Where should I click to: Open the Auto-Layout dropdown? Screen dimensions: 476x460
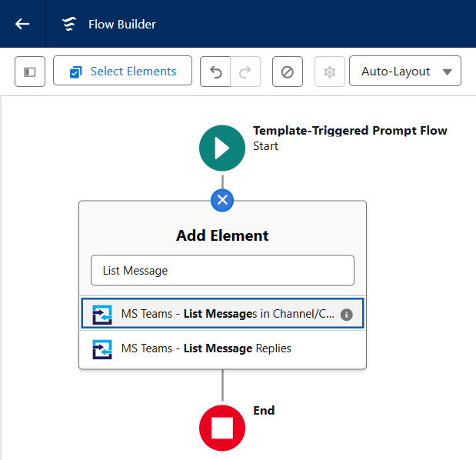[405, 71]
